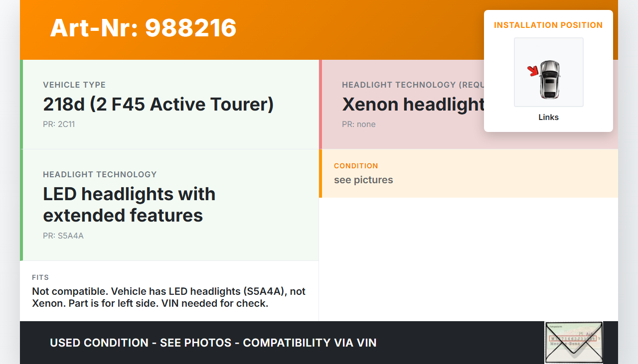This screenshot has height=364, width=638.
Task: Select the Xenon headlight requirement text
Action: 413,105
